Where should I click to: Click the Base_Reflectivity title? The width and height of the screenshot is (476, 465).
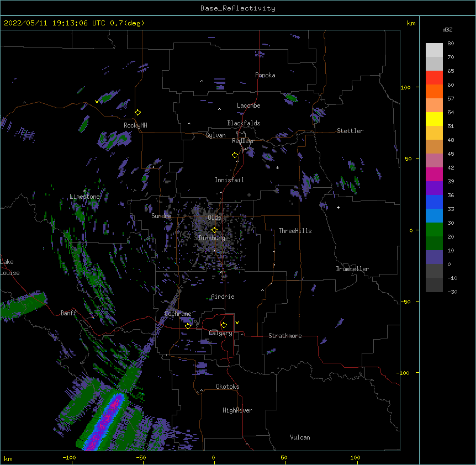238,8
